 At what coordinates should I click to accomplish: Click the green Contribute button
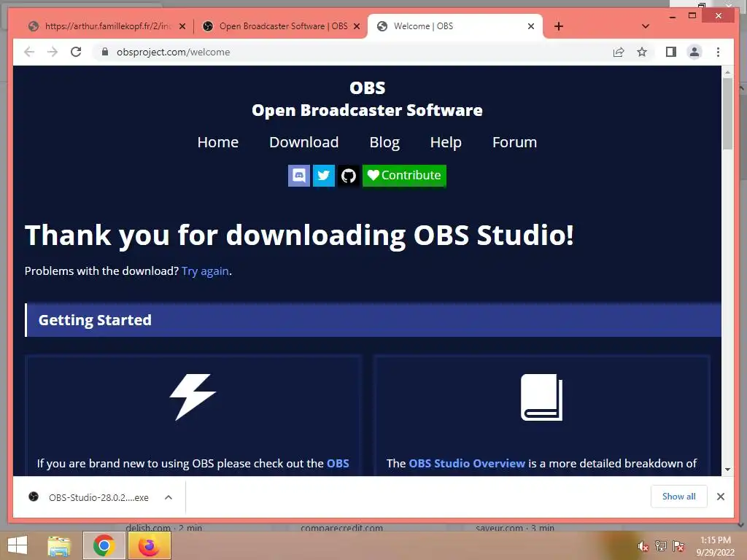404,176
